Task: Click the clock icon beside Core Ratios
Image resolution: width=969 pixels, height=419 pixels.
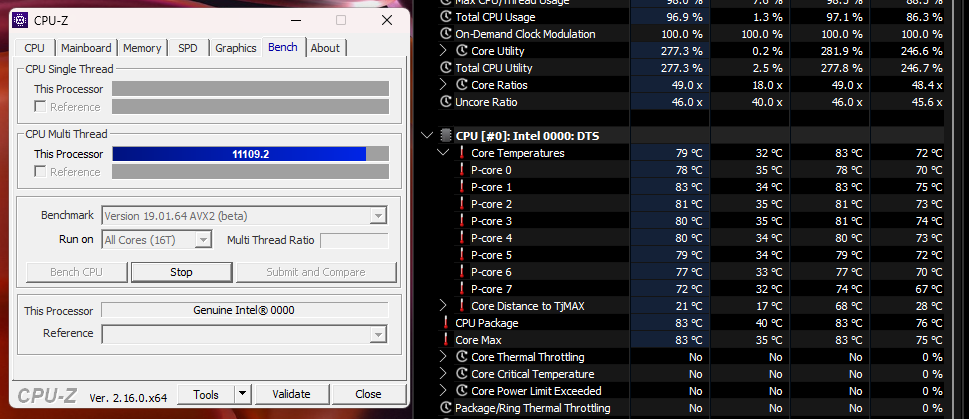Action: tap(462, 85)
